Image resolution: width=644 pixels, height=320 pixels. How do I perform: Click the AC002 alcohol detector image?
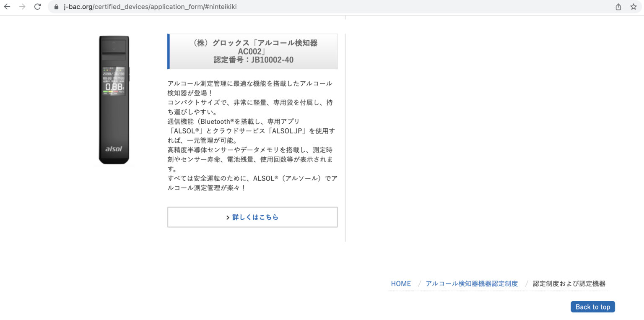pos(114,100)
